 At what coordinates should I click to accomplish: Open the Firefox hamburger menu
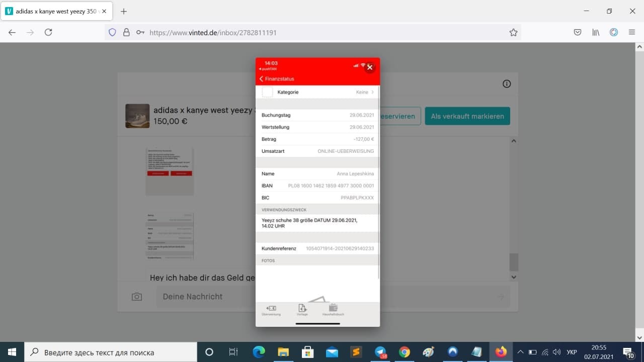pyautogui.click(x=632, y=32)
